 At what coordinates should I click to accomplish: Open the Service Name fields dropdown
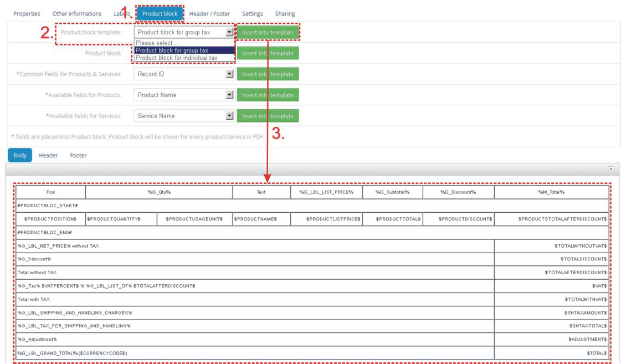184,116
